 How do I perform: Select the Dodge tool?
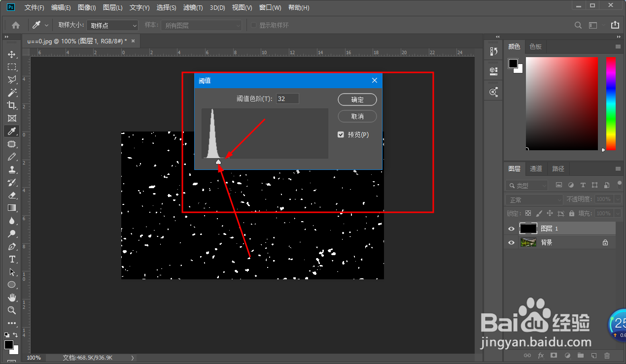tap(12, 233)
